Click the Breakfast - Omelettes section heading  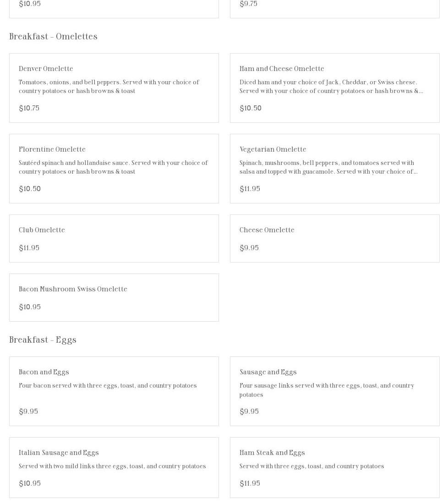53,37
